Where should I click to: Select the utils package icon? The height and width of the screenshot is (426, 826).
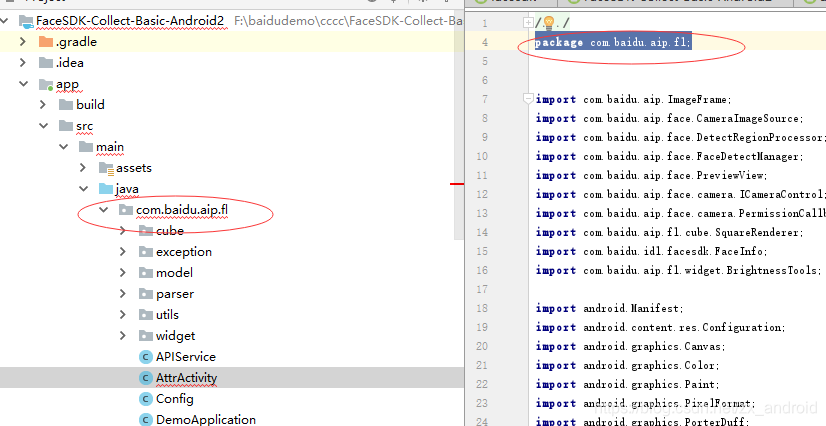(146, 315)
